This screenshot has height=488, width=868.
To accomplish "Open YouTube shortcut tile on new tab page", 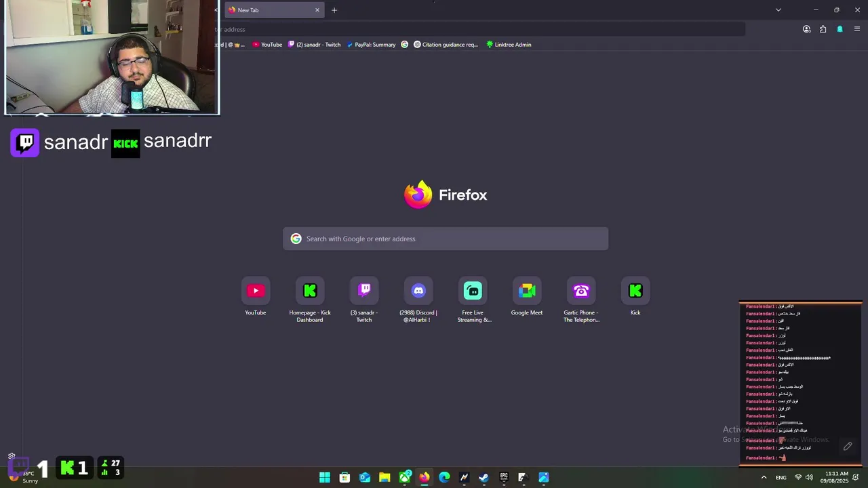I will coord(256,297).
